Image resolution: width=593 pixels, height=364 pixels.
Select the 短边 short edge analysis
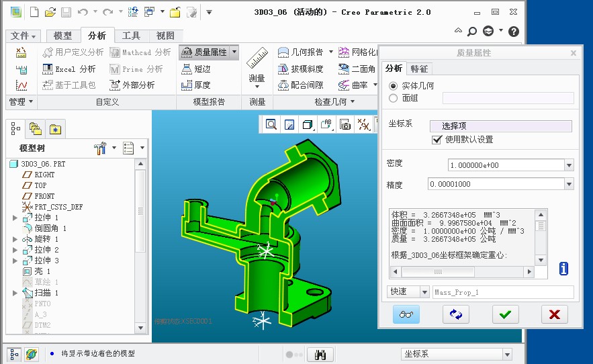[187, 69]
